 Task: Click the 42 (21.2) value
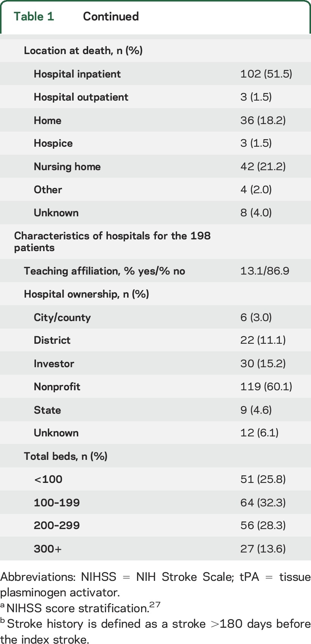tap(263, 166)
